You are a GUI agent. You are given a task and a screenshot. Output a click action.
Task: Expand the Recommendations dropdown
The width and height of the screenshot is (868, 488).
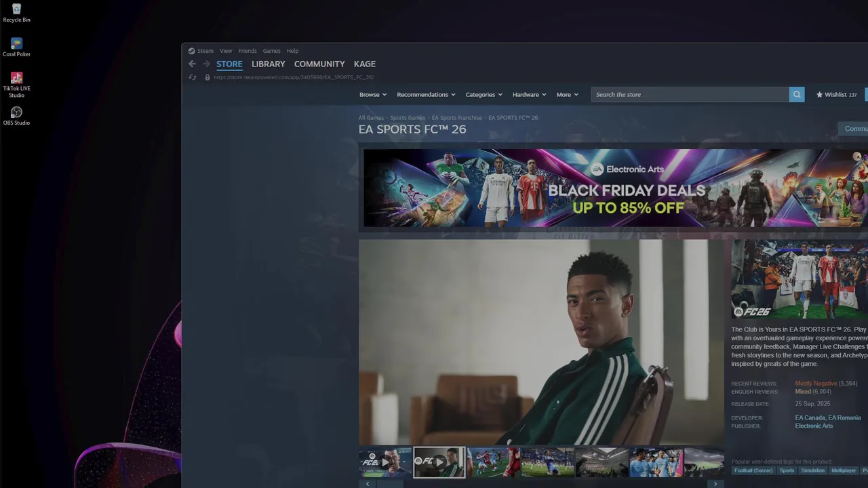(426, 95)
